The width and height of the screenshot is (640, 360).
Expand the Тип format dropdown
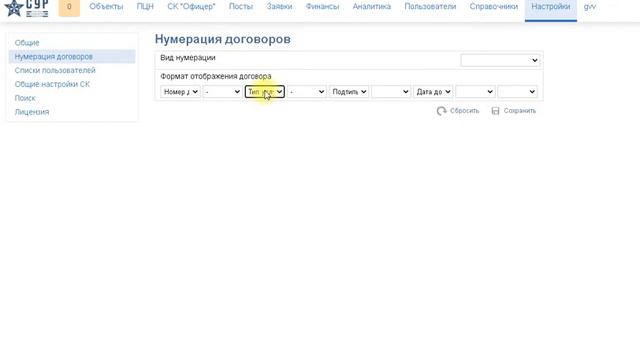click(x=264, y=92)
